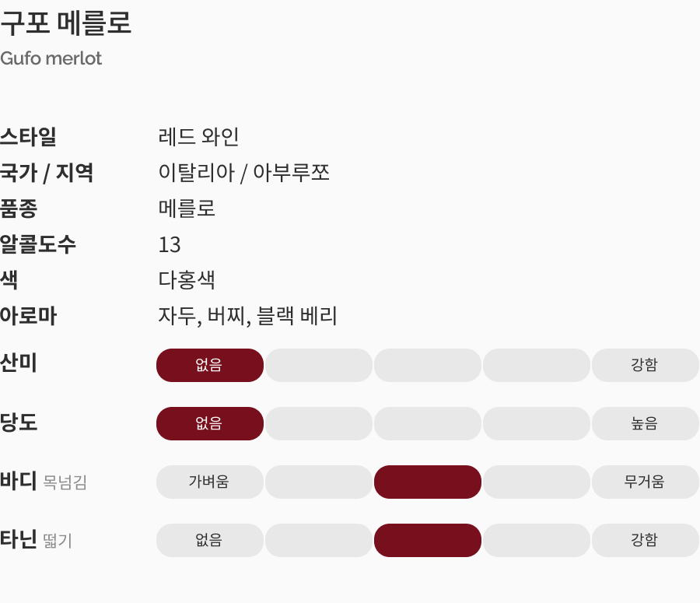Select the 없음 segment on the 타닌 scale
Viewport: 700px width, 603px height.
(x=210, y=540)
